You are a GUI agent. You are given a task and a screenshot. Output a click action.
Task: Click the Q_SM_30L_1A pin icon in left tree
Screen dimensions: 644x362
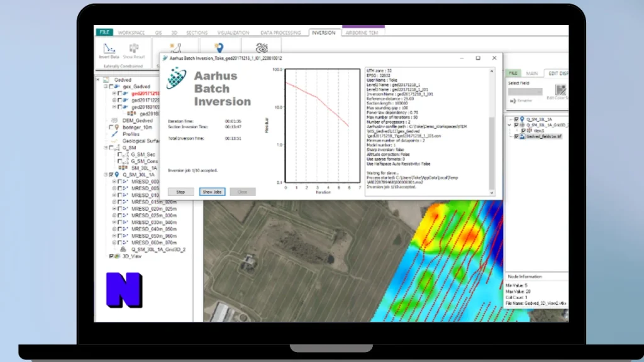point(117,175)
